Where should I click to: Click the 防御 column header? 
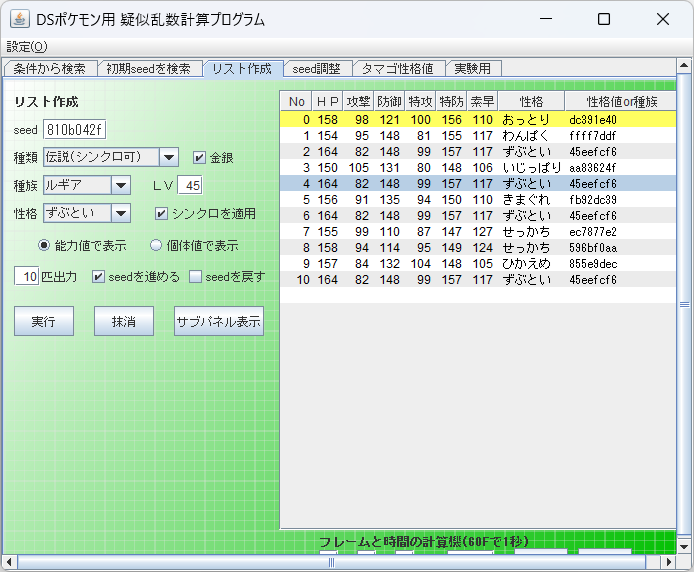point(389,102)
